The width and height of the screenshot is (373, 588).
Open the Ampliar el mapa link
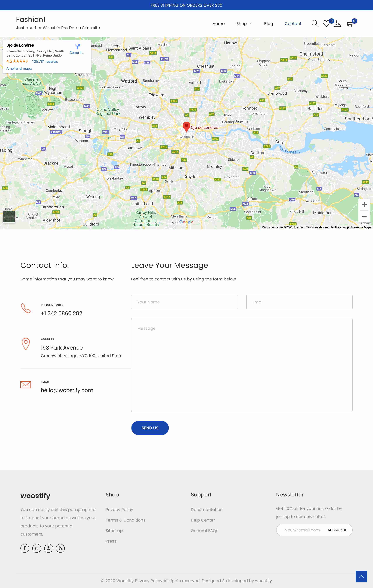click(19, 68)
